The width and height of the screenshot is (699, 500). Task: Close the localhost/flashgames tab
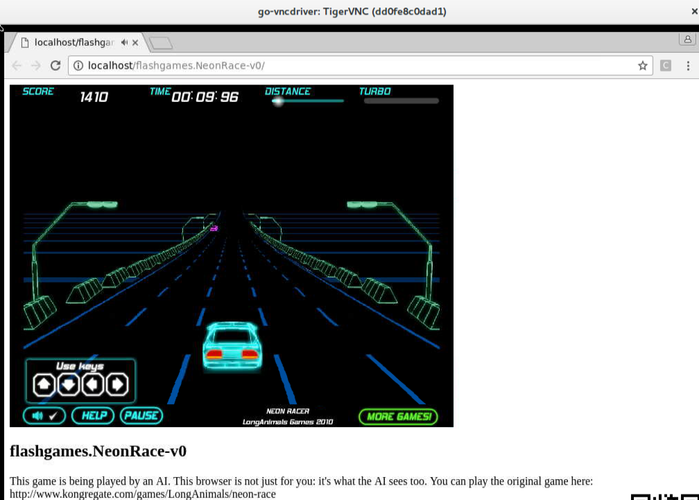coord(135,42)
